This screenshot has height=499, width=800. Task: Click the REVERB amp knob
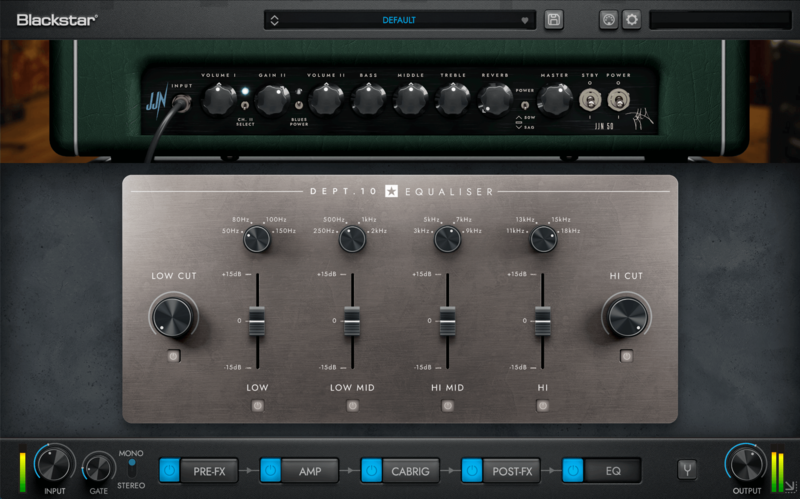[495, 99]
